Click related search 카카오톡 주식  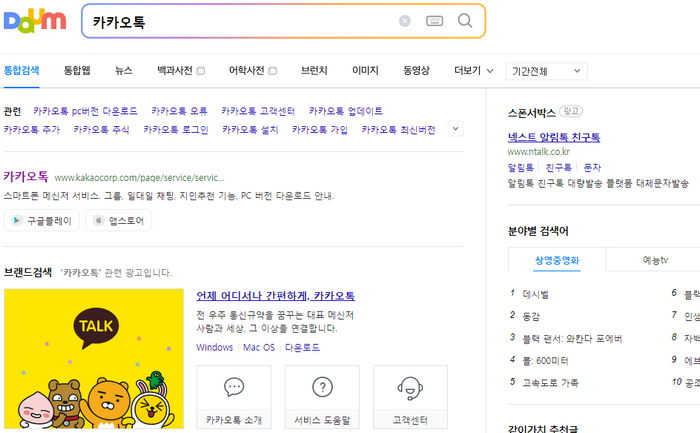click(101, 130)
